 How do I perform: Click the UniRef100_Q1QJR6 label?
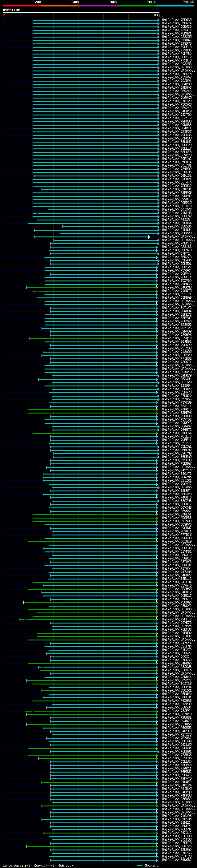coord(176,816)
